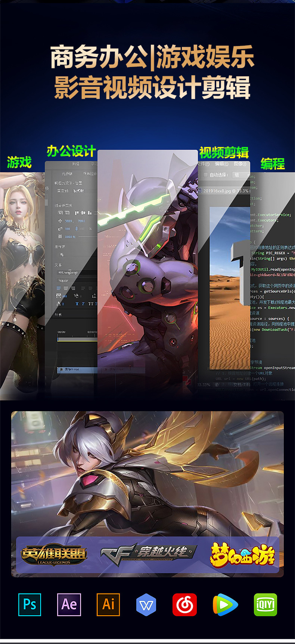Open the 编辑(E) menu in Photoshop panel
Screen dimensions: 295x644
click(221, 164)
